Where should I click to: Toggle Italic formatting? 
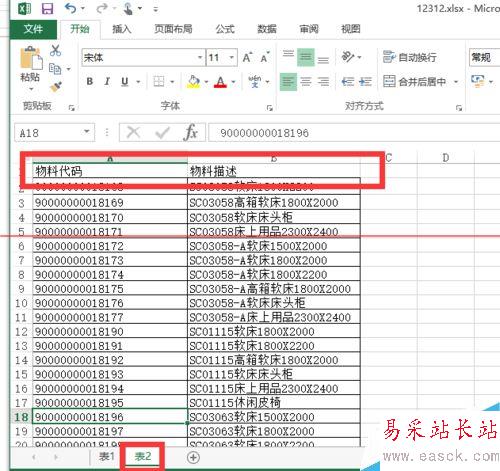[x=107, y=81]
